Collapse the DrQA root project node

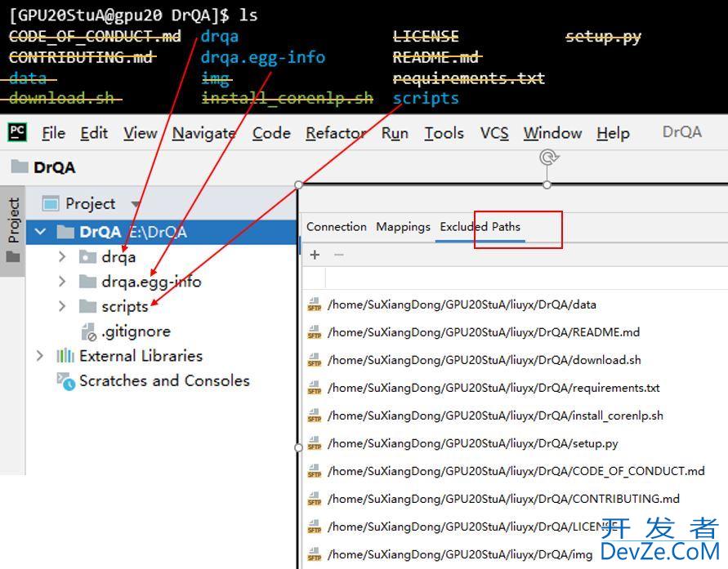40,231
